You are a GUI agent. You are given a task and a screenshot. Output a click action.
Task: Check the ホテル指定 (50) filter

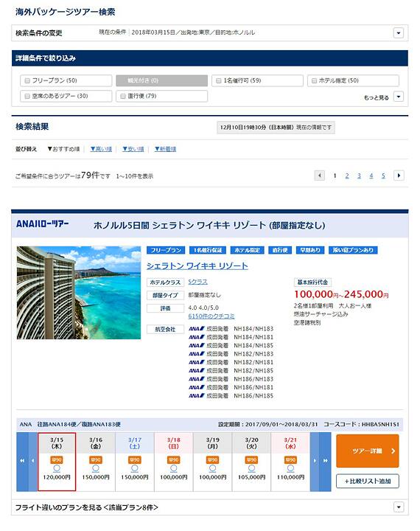pos(353,80)
